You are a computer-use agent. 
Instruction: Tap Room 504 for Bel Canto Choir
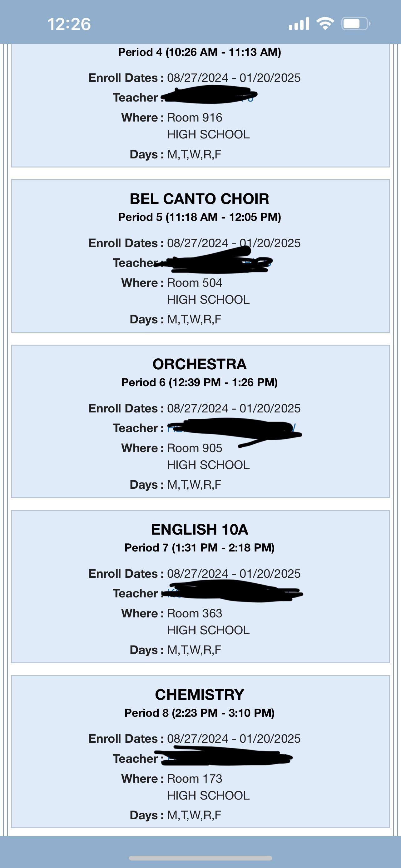[x=194, y=282]
